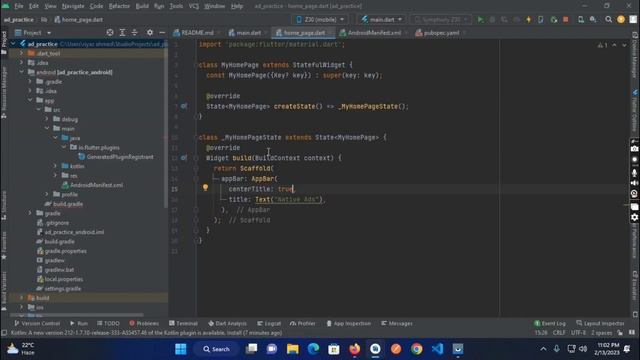Click the debug bug icon in toolbar

coord(492,19)
